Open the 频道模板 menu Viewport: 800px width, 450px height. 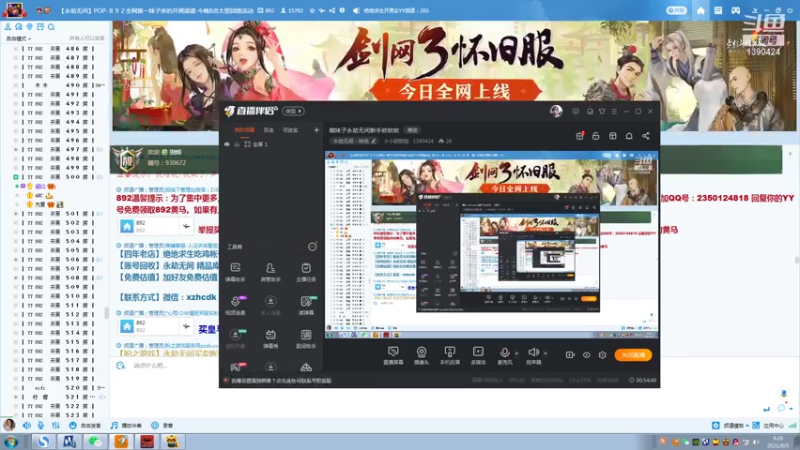(730, 425)
